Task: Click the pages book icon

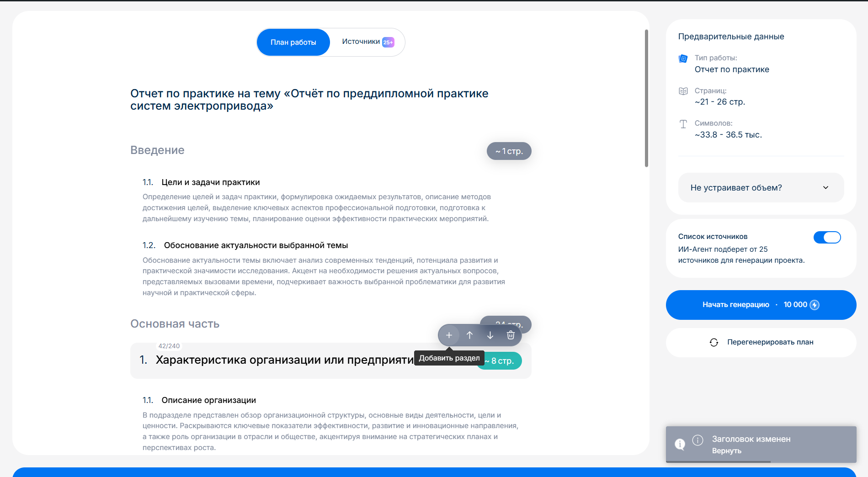Action: (683, 91)
